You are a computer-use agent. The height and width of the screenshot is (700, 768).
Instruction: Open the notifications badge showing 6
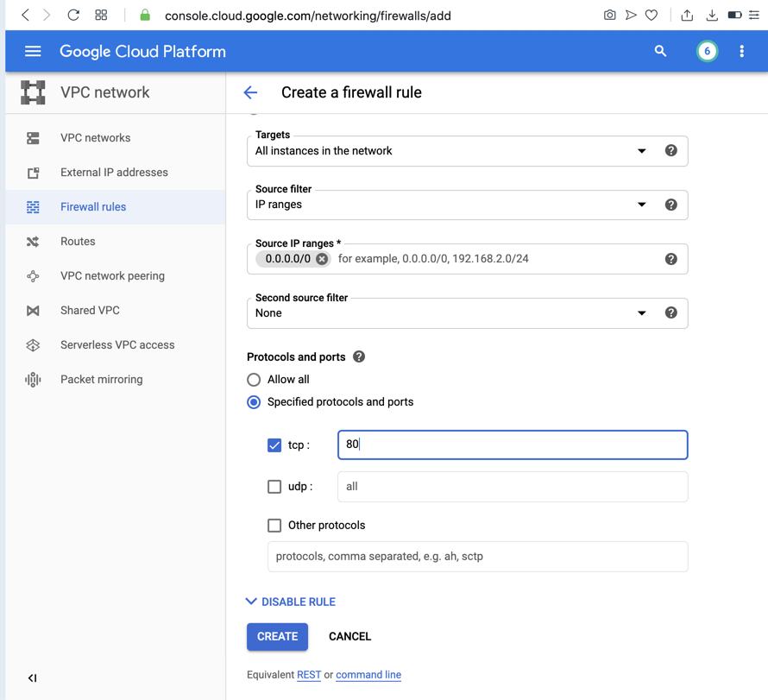pos(707,52)
